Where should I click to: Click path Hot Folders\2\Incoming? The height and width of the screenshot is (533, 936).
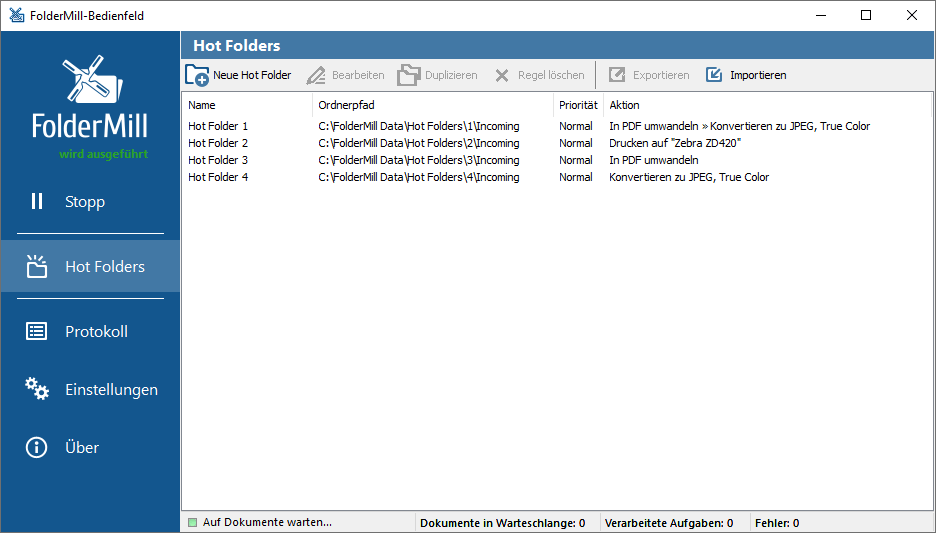tap(418, 143)
